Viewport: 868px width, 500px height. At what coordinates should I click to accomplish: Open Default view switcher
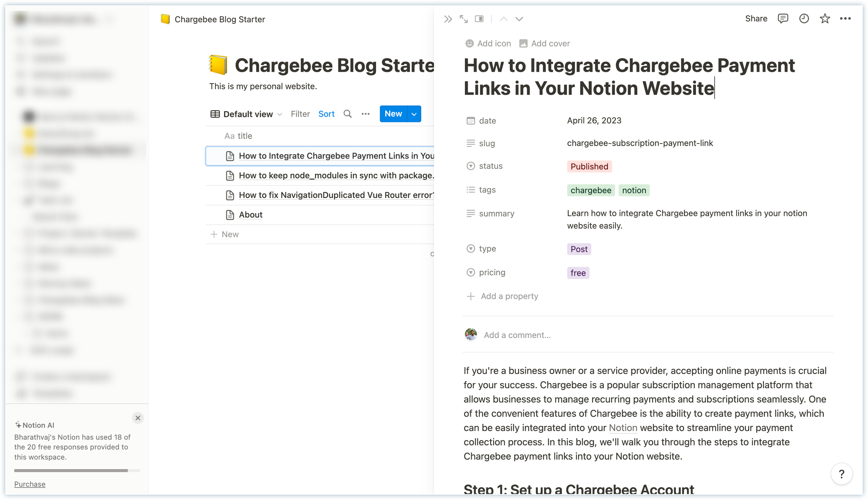coord(246,114)
